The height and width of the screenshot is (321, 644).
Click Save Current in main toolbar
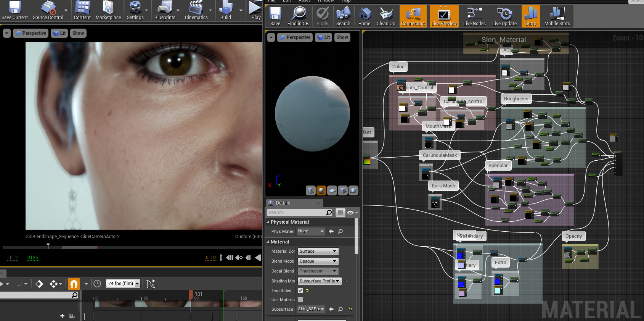coord(14,11)
